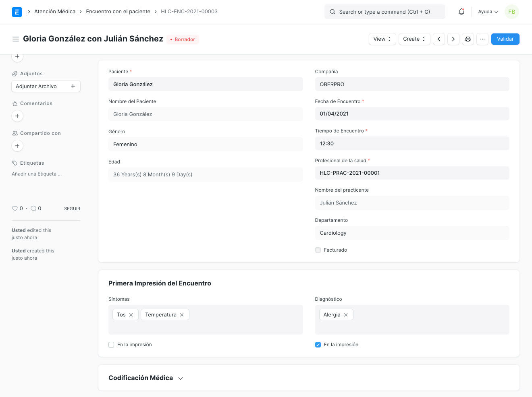The height and width of the screenshot is (397, 532).
Task: Go to the previous document arrow
Action: click(x=439, y=39)
